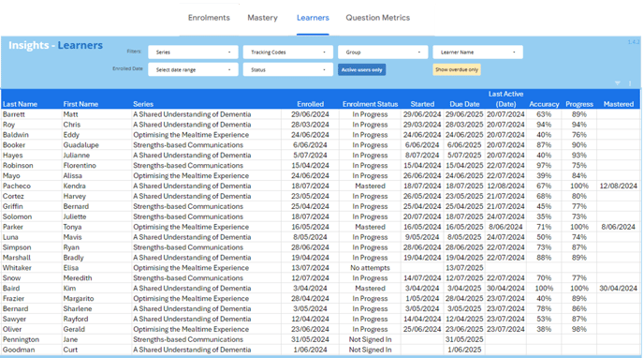
Task: Open the Tracking Codes filter dropdown
Action: click(288, 52)
